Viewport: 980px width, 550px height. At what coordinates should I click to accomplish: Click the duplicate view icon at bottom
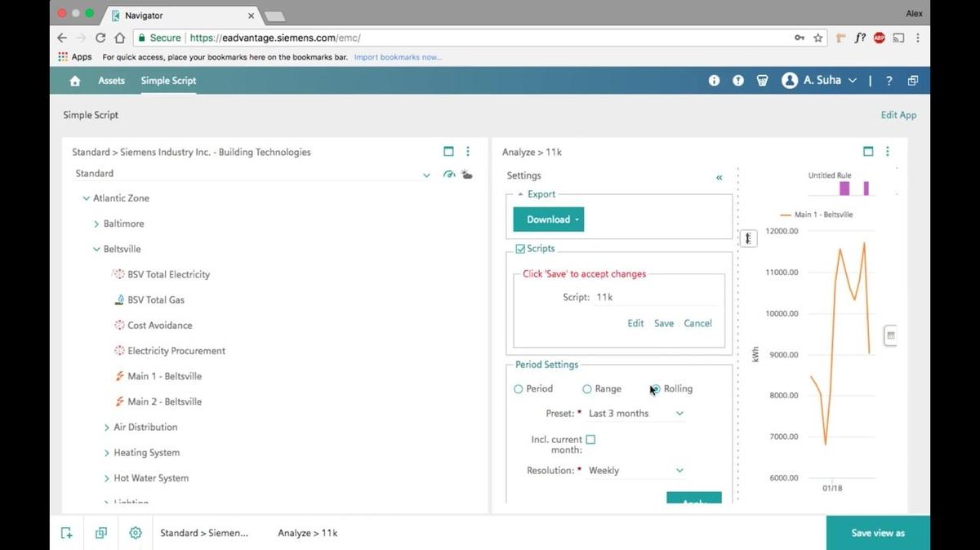pyautogui.click(x=101, y=533)
